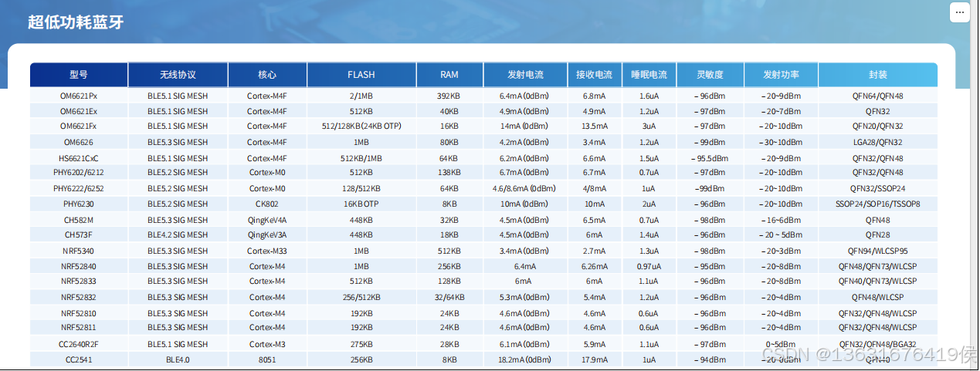
Task: Select the QingKeV4A core cell
Action: pyautogui.click(x=267, y=220)
